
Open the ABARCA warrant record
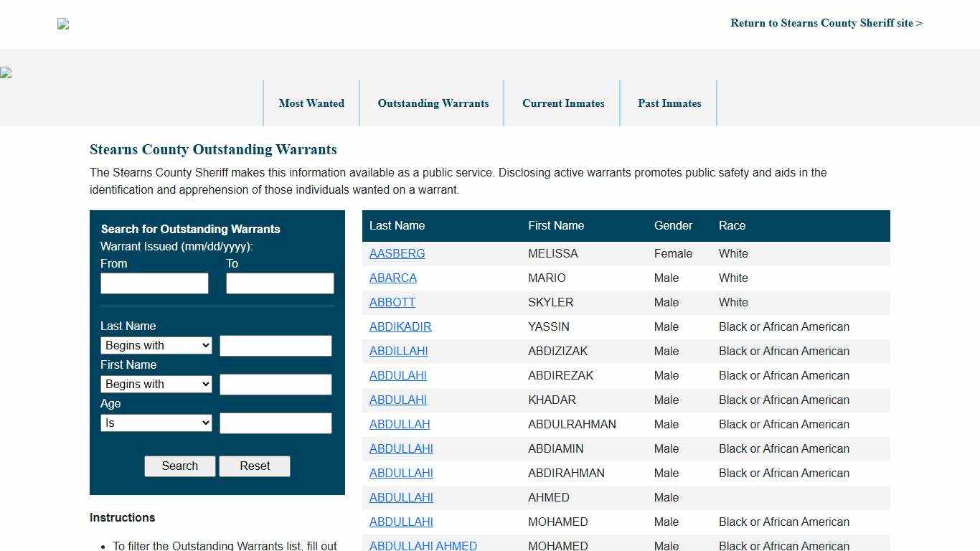392,278
